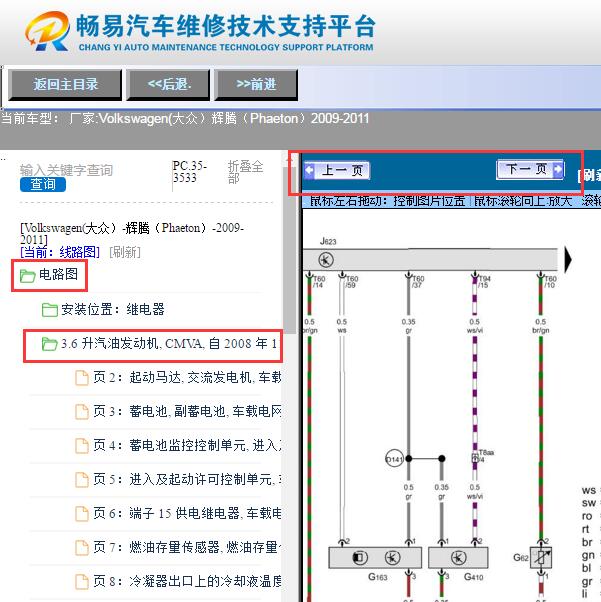Click the 折叠全部 collapse-all link
The width and height of the screenshot is (601, 602).
click(x=245, y=172)
